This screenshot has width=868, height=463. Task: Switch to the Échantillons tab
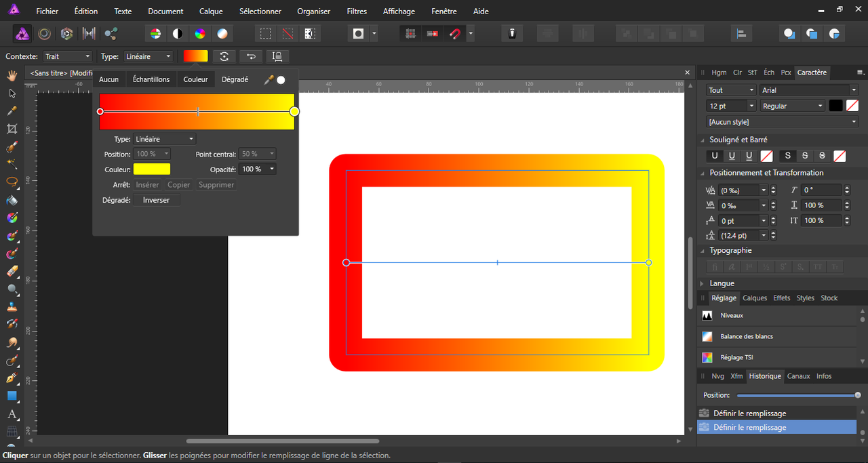(x=151, y=79)
